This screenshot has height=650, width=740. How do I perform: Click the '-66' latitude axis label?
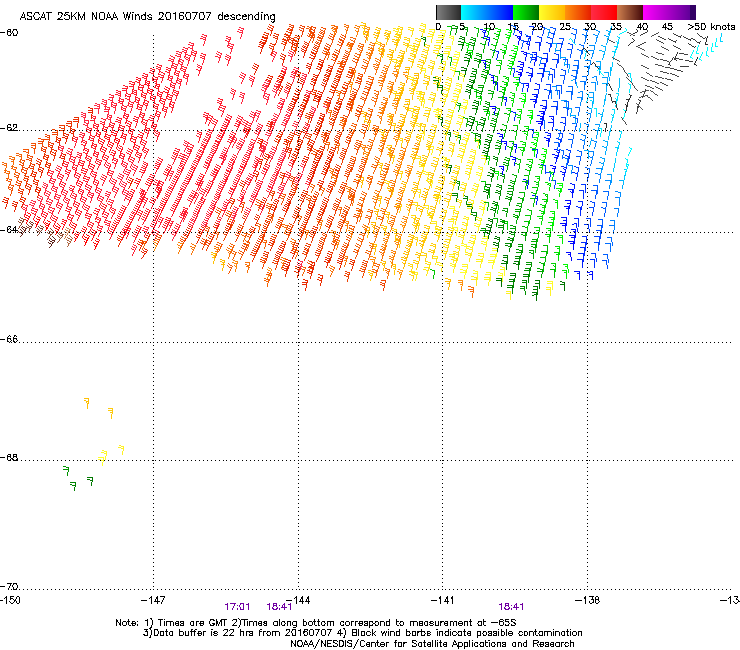9,339
